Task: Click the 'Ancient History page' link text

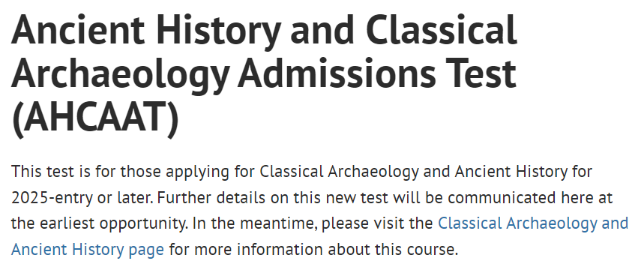Action: click(88, 250)
